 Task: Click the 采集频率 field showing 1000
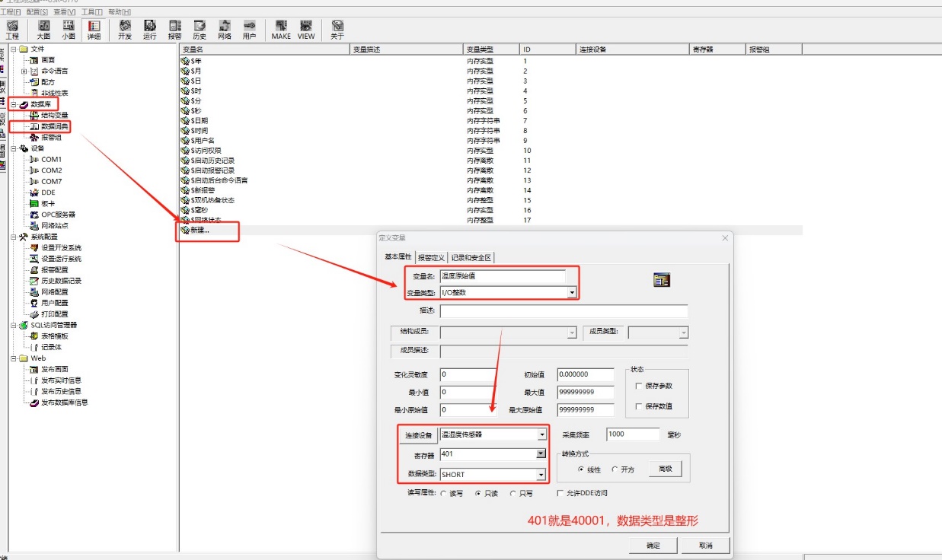632,434
